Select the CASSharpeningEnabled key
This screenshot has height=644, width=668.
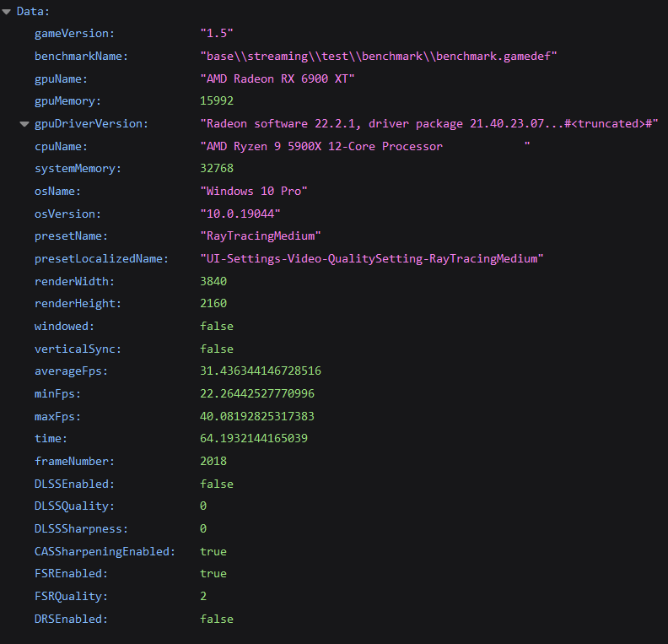coord(105,551)
